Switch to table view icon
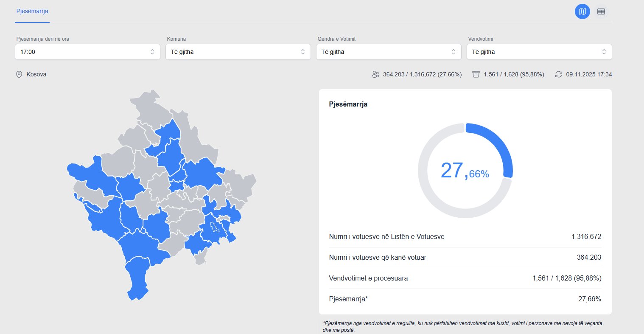 [x=601, y=11]
